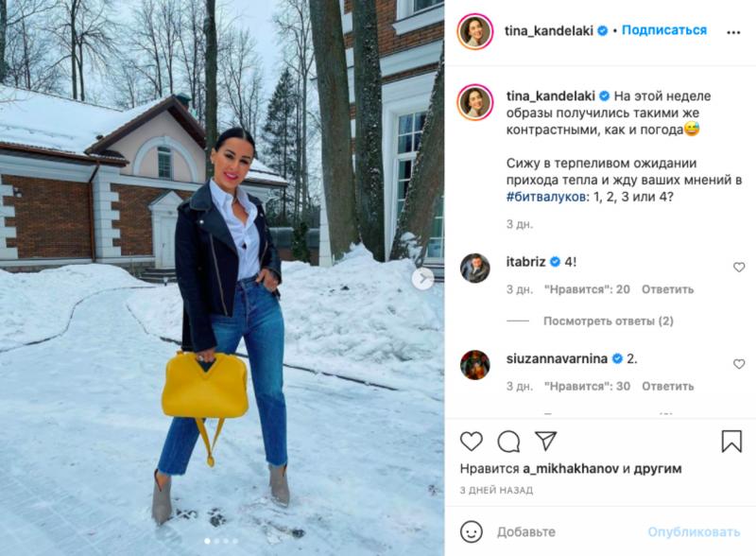This screenshot has height=556, width=756.
Task: Focus the Добавьте comment input field
Action: [x=569, y=531]
